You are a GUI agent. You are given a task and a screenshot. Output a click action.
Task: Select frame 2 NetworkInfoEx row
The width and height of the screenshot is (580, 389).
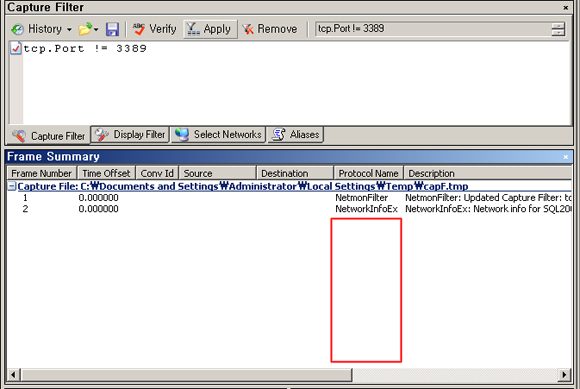pyautogui.click(x=289, y=209)
